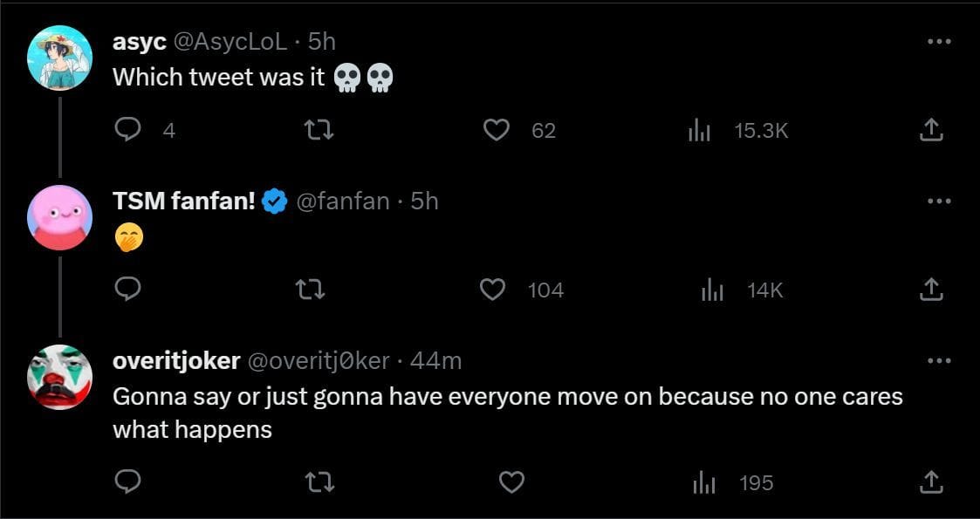The image size is (980, 519).
Task: View analytics on TSM fanfan's tweet
Action: [712, 290]
